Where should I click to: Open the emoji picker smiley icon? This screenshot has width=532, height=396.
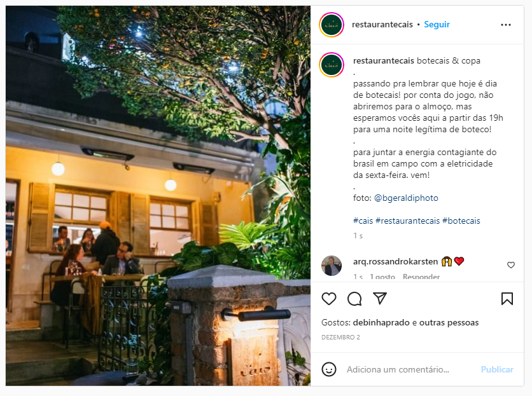tap(329, 369)
